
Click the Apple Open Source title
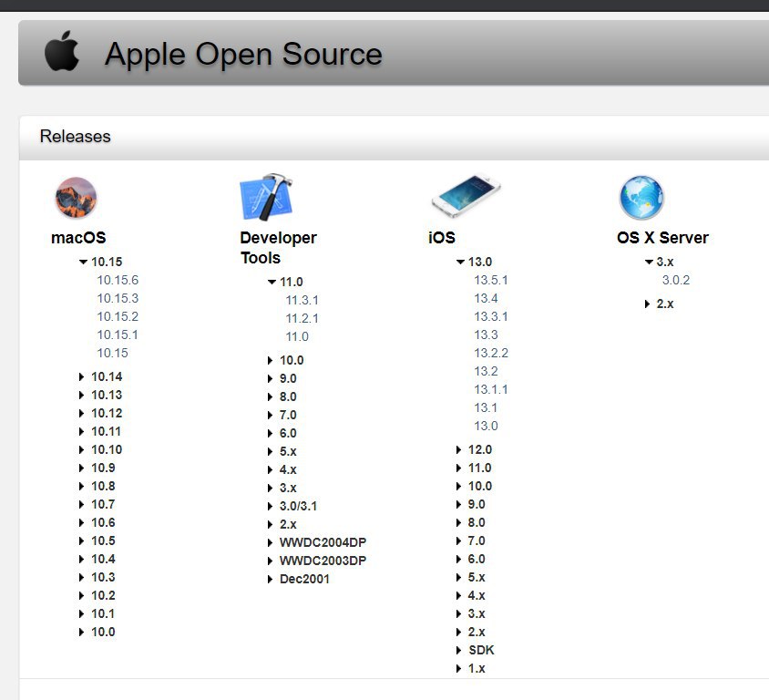pyautogui.click(x=243, y=54)
